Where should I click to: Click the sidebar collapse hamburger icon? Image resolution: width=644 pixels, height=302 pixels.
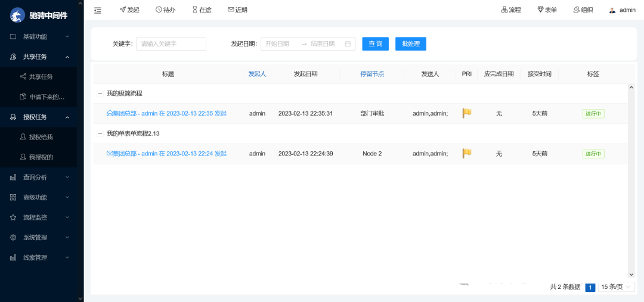coord(98,10)
